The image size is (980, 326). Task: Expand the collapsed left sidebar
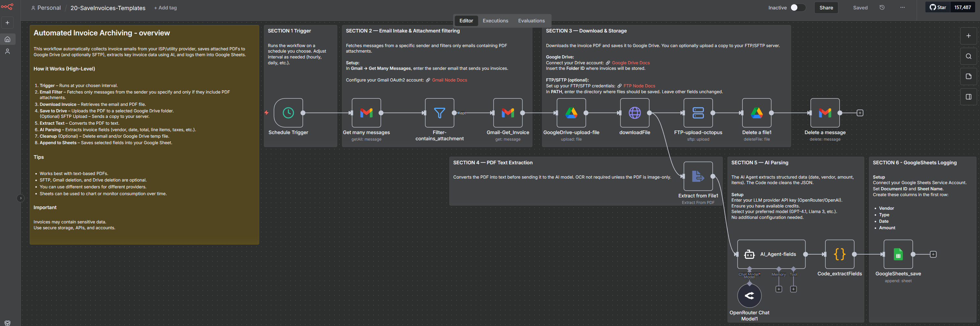point(20,198)
